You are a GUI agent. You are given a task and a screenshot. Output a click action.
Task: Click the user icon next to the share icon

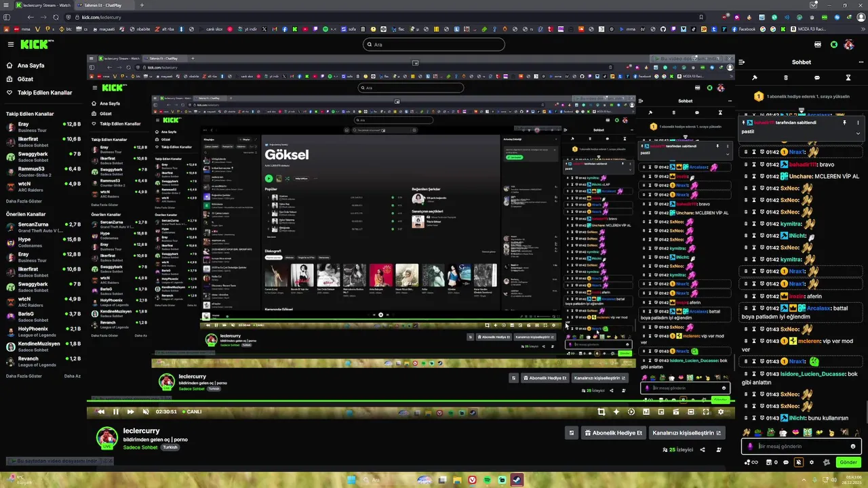click(719, 449)
